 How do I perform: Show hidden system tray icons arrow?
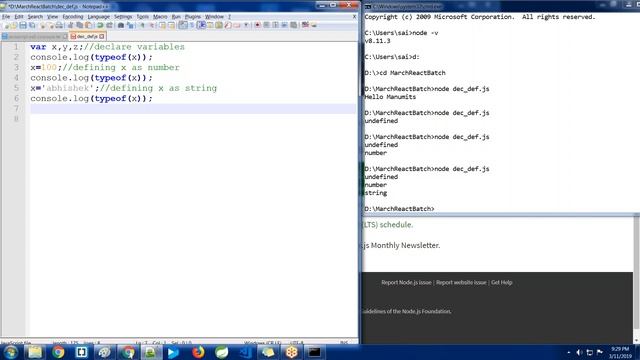[568, 352]
